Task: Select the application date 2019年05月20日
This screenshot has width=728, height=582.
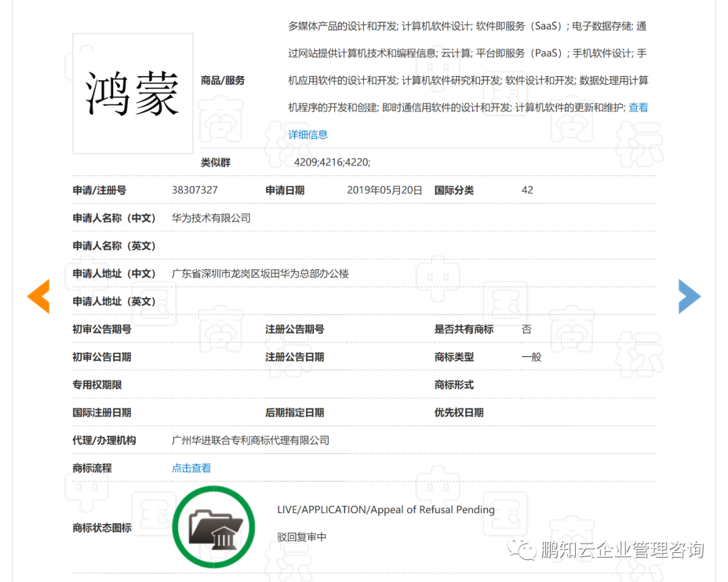Action: coord(384,190)
